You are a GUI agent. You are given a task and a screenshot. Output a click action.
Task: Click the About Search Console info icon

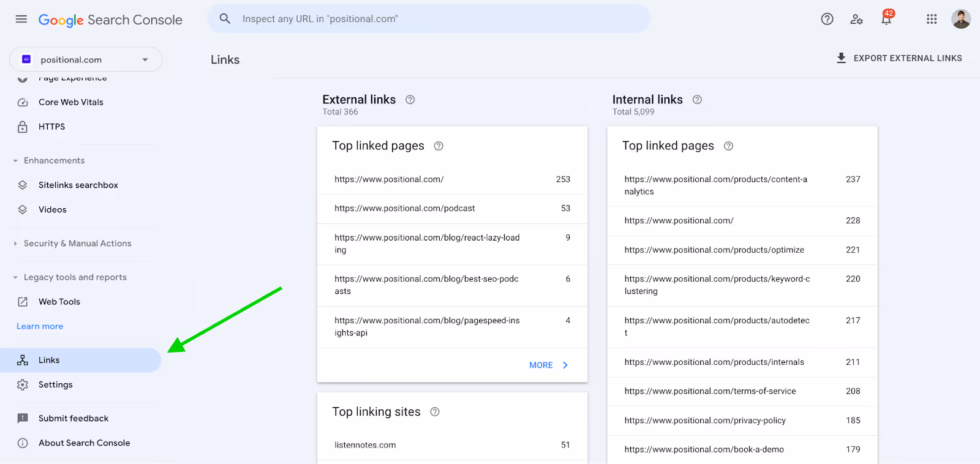(x=23, y=443)
